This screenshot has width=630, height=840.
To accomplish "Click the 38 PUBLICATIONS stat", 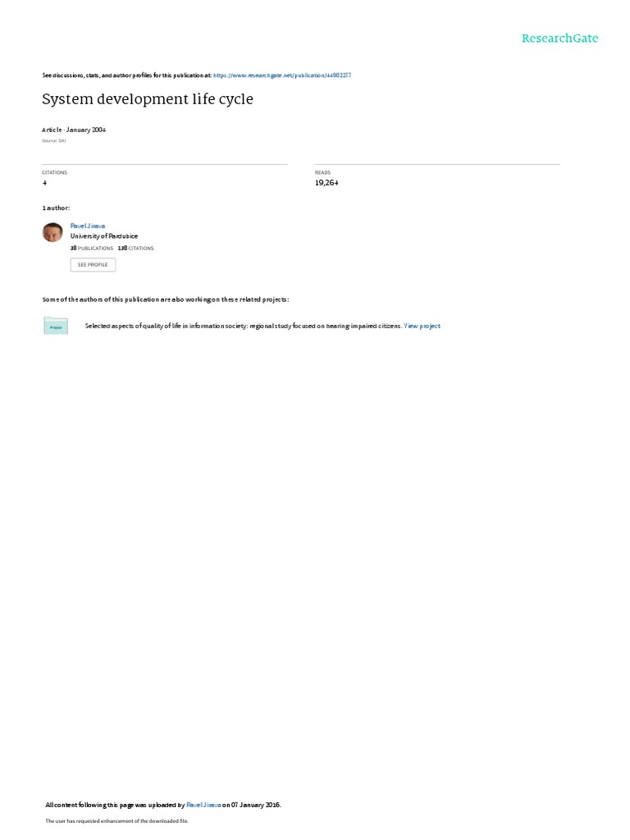I will tap(92, 249).
